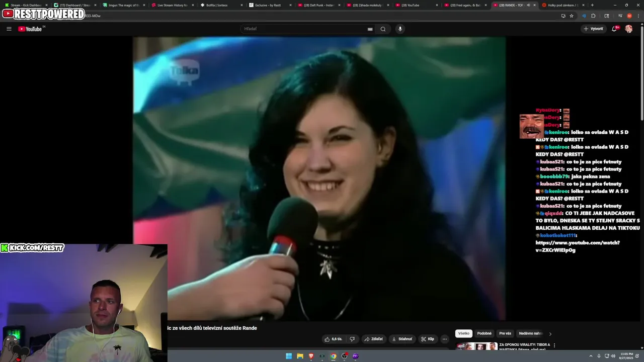Switch to Záhada molekuly tab
The height and width of the screenshot is (362, 644).
[x=367, y=5]
